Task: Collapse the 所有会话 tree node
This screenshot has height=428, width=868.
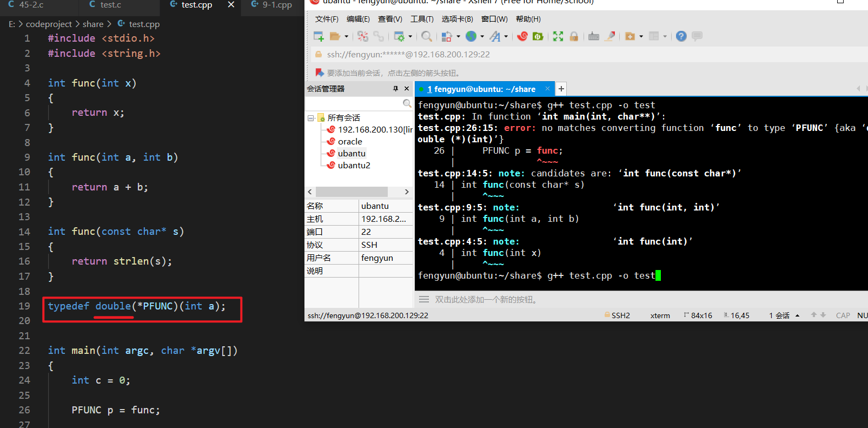Action: pos(310,118)
